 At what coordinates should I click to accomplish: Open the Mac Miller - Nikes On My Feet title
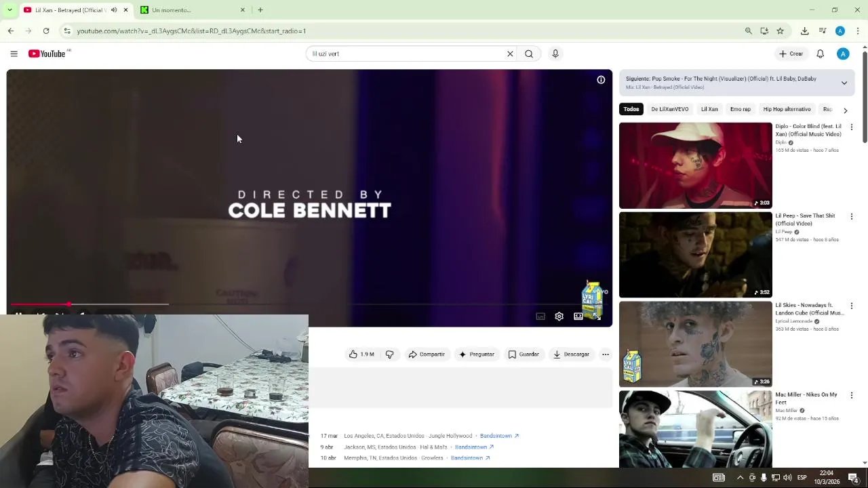[806, 399]
